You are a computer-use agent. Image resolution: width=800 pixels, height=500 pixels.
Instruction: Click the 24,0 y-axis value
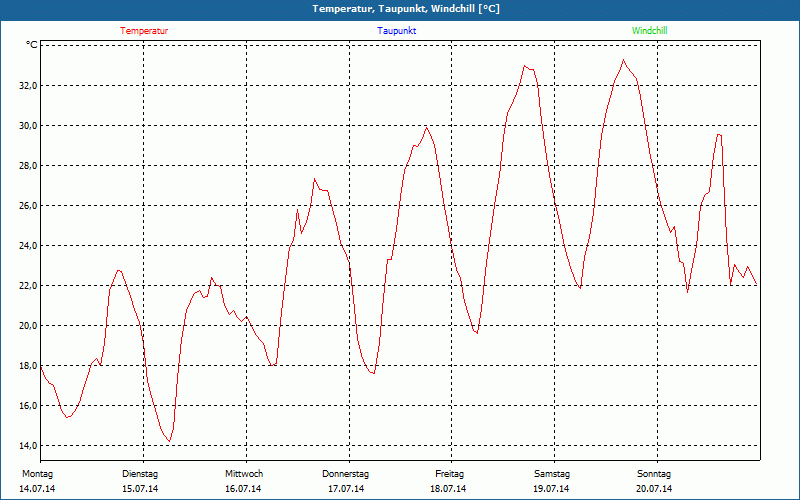pyautogui.click(x=28, y=245)
